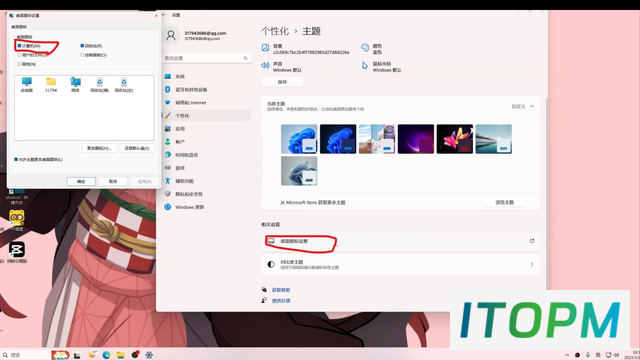Open 获取帮助 link

point(281,290)
